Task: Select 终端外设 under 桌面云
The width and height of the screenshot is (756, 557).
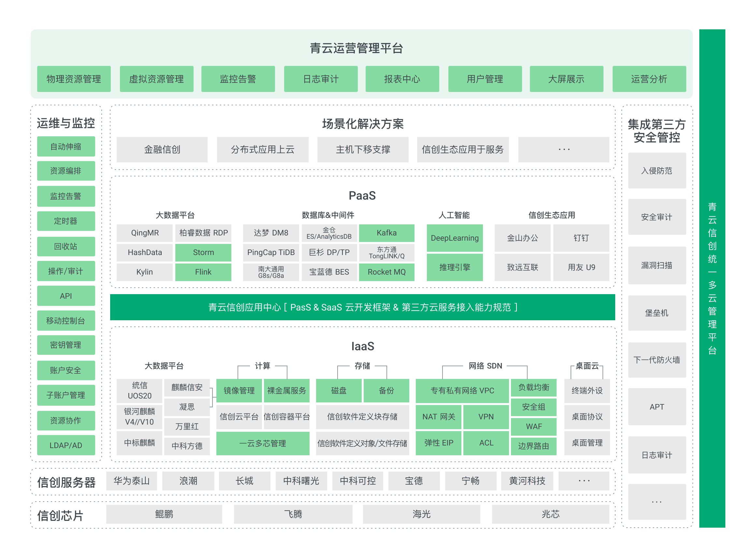Action: [x=587, y=390]
